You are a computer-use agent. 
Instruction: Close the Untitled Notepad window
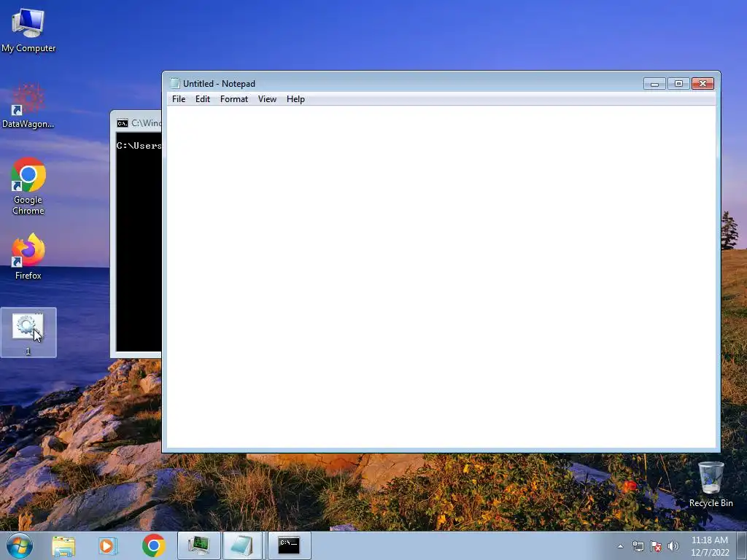pyautogui.click(x=703, y=84)
